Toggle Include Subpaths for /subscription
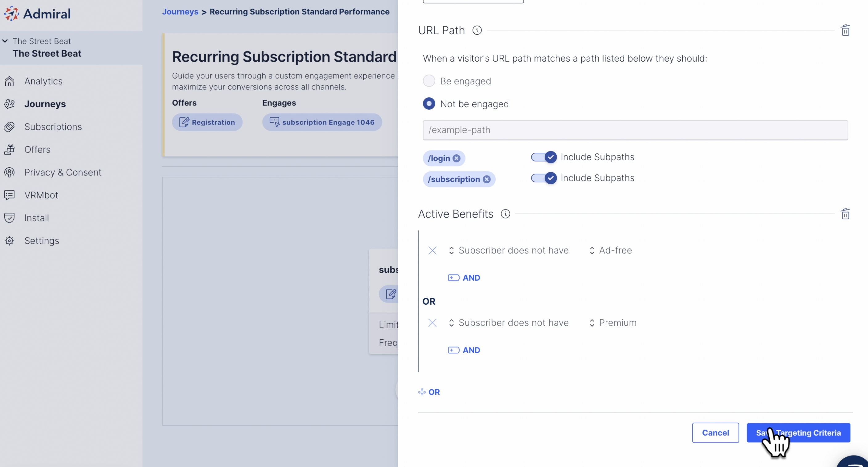The image size is (868, 467). point(543,178)
